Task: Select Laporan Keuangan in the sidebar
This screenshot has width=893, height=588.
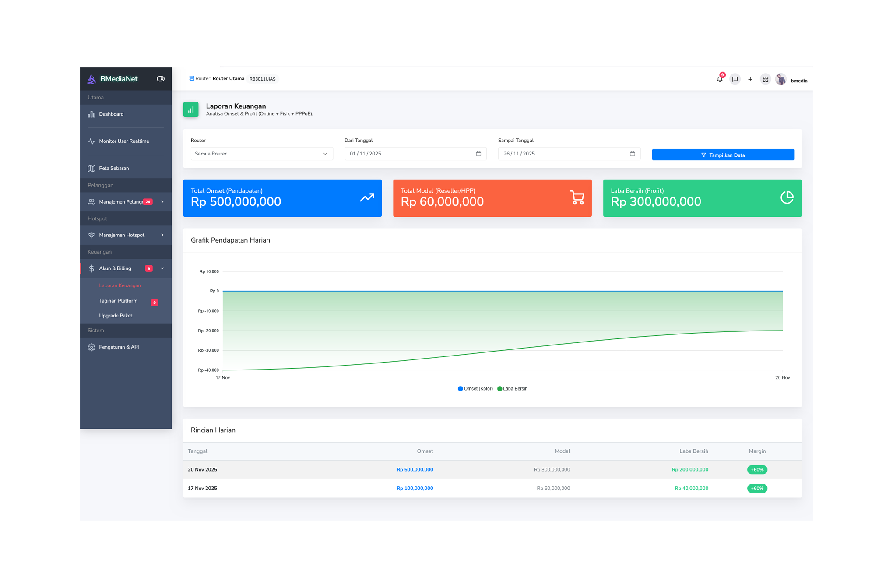Action: (120, 285)
